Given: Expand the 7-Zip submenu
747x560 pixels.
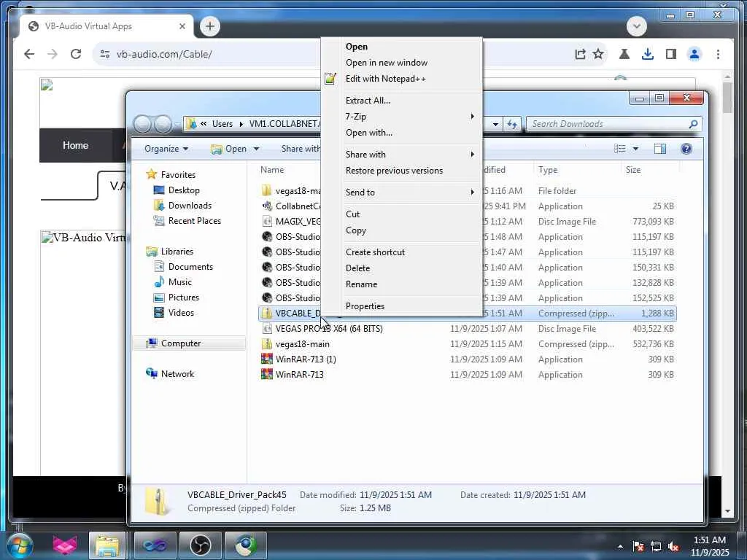Looking at the screenshot, I should 410,117.
